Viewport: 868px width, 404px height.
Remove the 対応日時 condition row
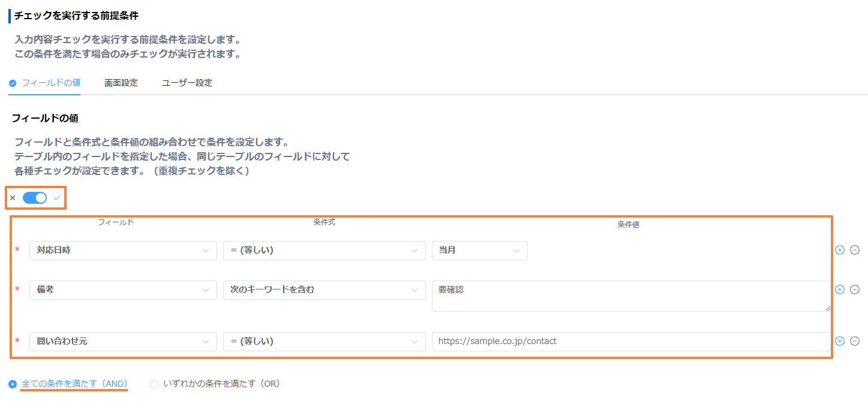click(x=855, y=250)
